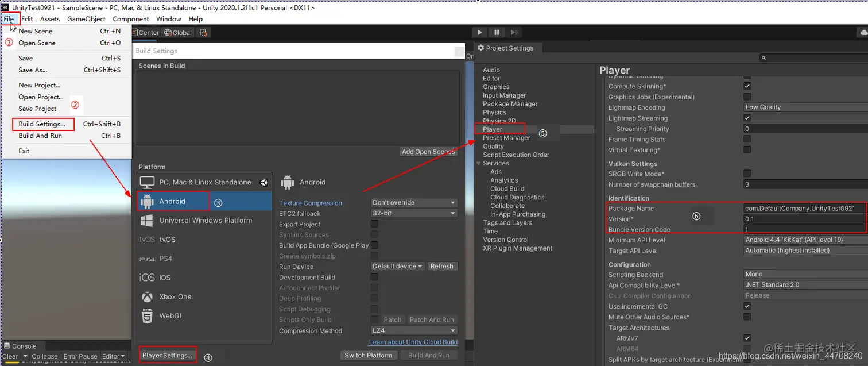The image size is (868, 366).
Task: Select the Universal Windows Platform entry
Action: point(204,220)
